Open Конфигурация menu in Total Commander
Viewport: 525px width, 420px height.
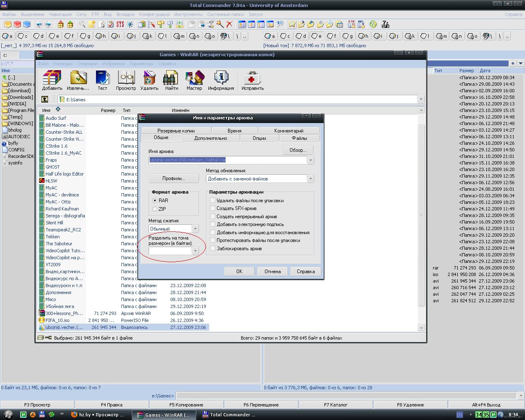tap(154, 14)
